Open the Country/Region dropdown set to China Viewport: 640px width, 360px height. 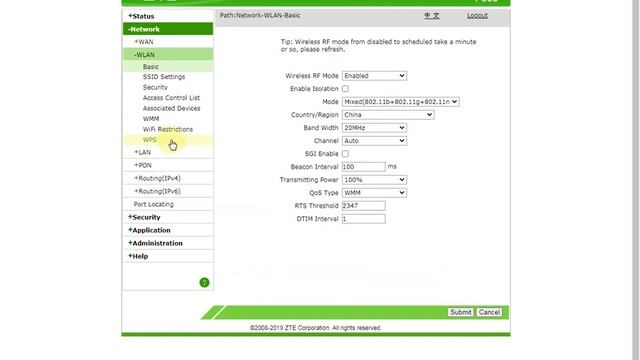pyautogui.click(x=388, y=115)
